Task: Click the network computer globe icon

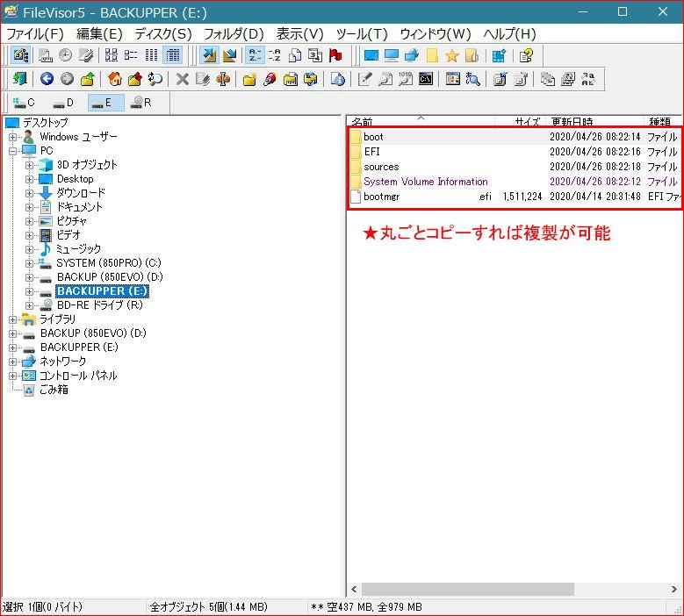Action: (411, 55)
